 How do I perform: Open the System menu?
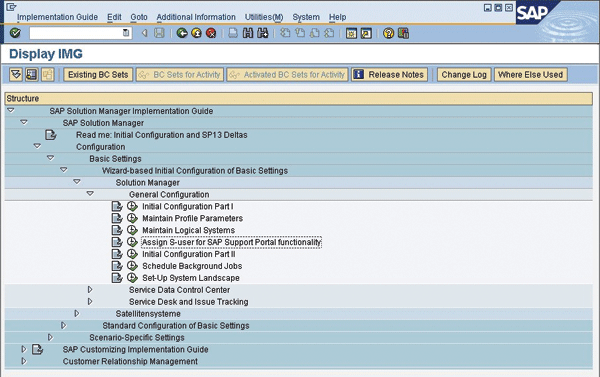(x=306, y=17)
